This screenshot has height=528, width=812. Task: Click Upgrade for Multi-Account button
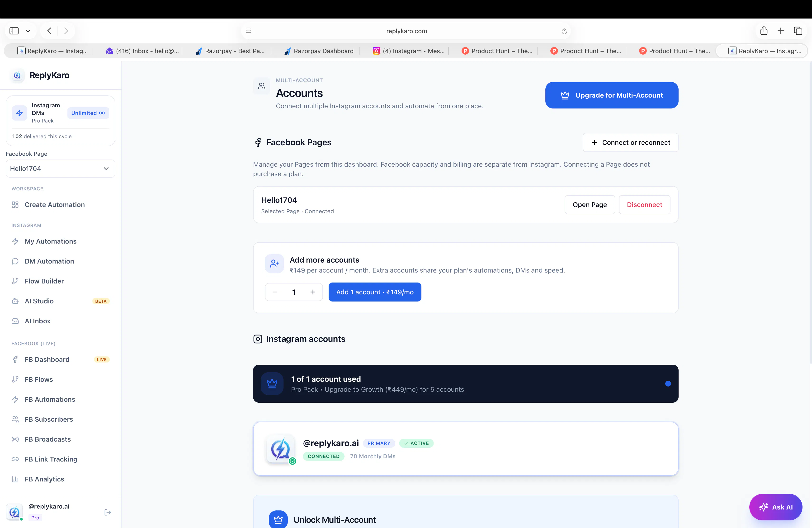tap(611, 95)
